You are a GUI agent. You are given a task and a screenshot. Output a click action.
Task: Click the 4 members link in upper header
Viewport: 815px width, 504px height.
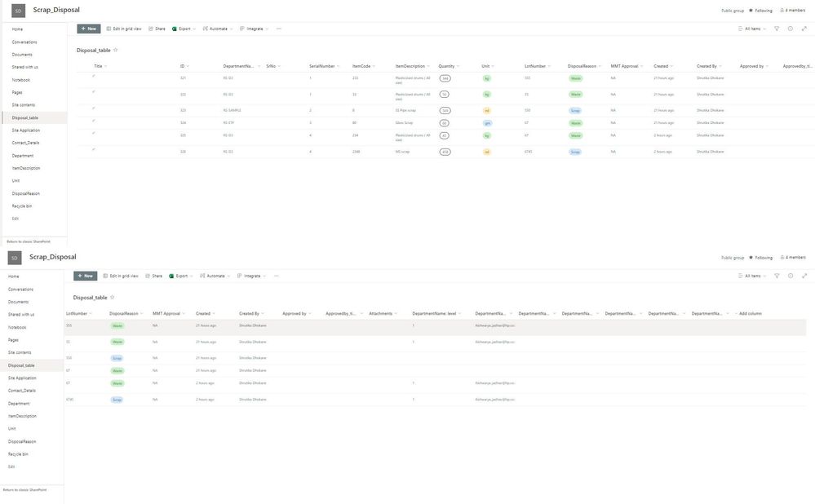point(793,11)
